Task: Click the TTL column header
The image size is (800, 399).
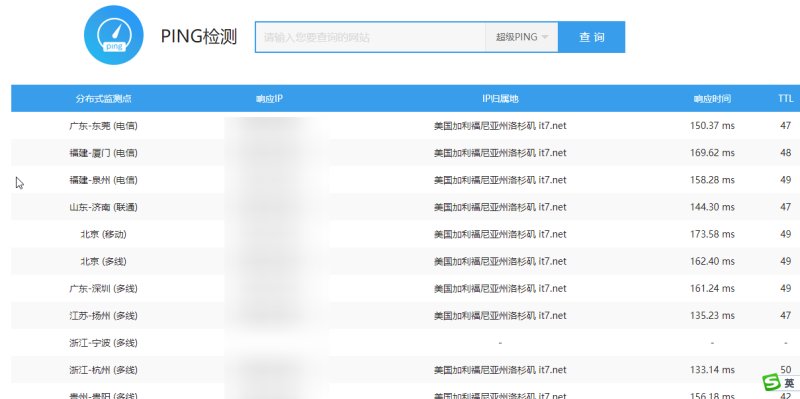Action: pyautogui.click(x=786, y=98)
